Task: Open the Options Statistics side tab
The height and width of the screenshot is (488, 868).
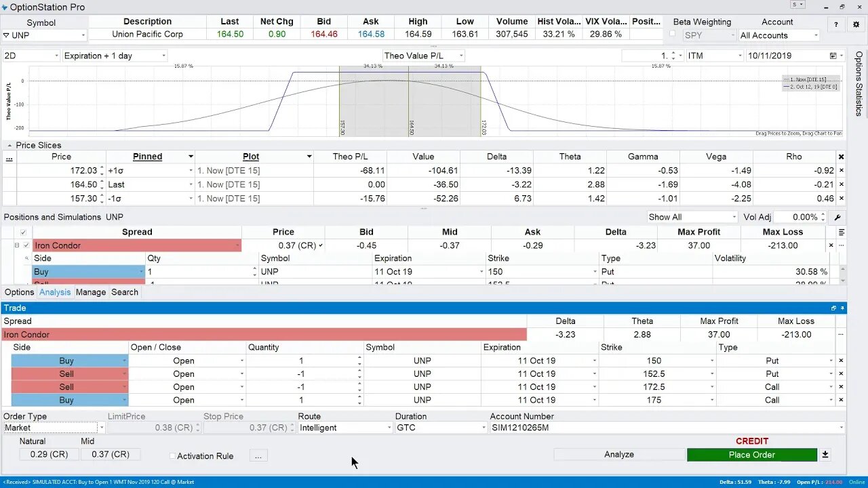Action: click(x=859, y=84)
